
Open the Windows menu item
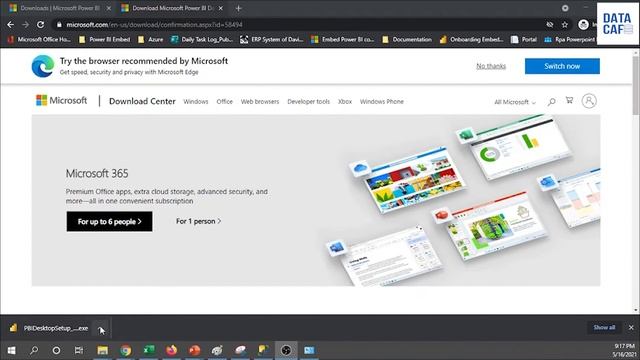click(196, 102)
